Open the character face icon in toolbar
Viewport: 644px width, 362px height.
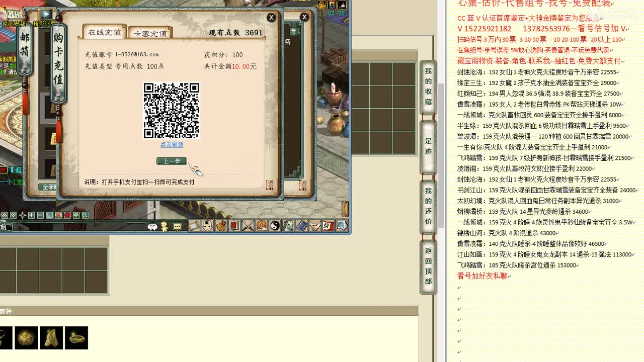[208, 225]
